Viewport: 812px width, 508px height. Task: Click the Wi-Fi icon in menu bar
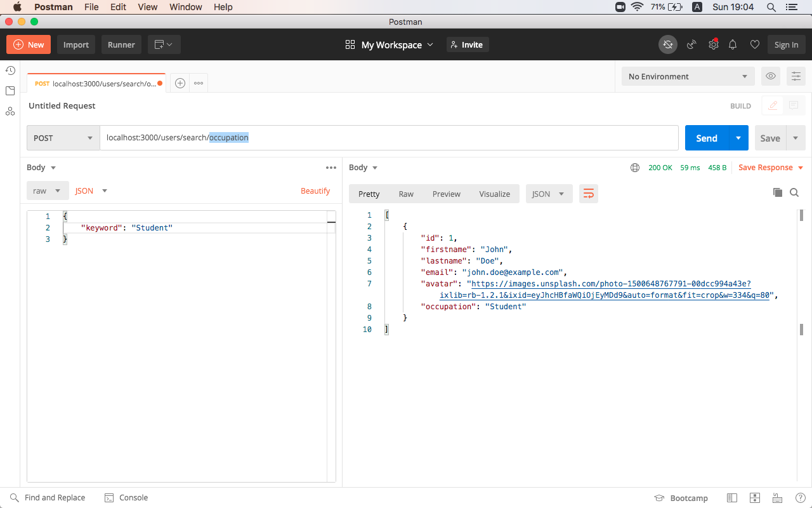637,7
